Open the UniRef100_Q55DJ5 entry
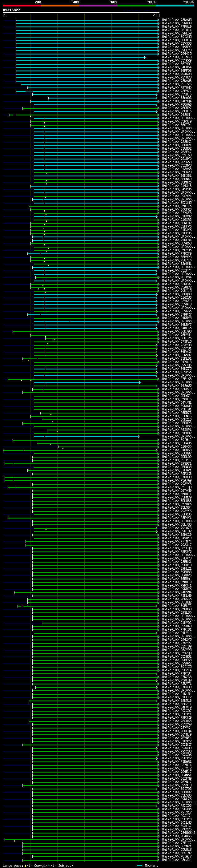This screenshot has width=197, height=868. coord(177,94)
